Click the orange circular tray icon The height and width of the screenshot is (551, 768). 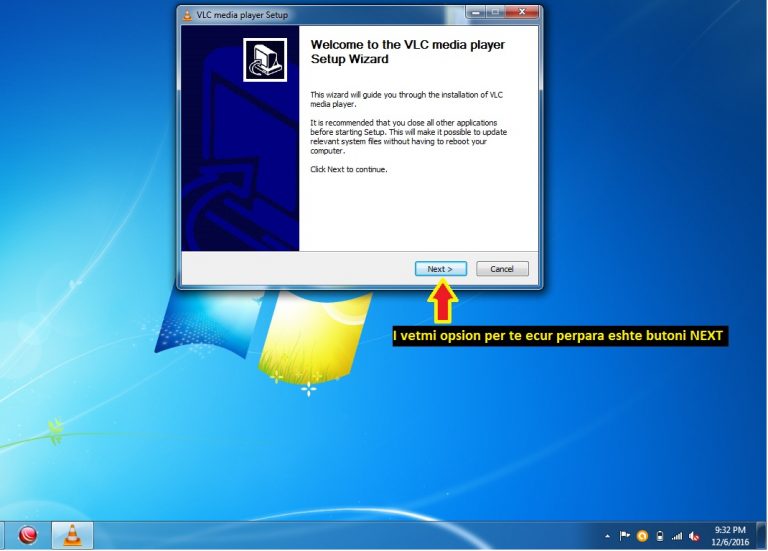[642, 536]
